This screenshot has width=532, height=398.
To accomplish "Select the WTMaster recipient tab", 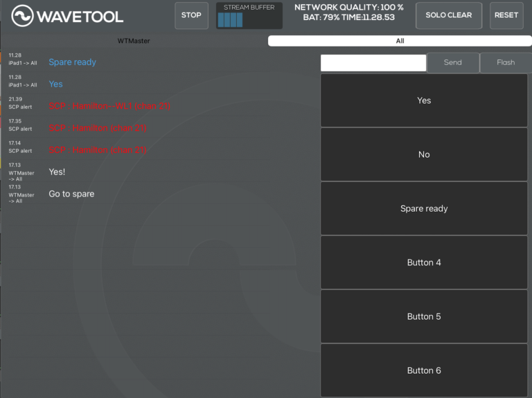I will [134, 41].
